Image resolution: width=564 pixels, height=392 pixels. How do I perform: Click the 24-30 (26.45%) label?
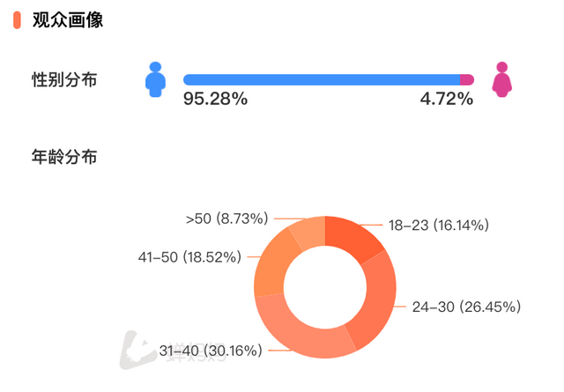click(466, 307)
